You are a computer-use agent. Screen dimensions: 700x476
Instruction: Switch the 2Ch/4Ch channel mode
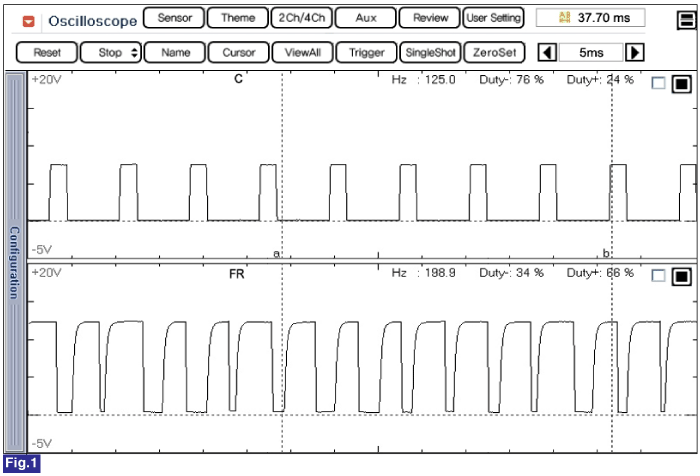coord(302,18)
